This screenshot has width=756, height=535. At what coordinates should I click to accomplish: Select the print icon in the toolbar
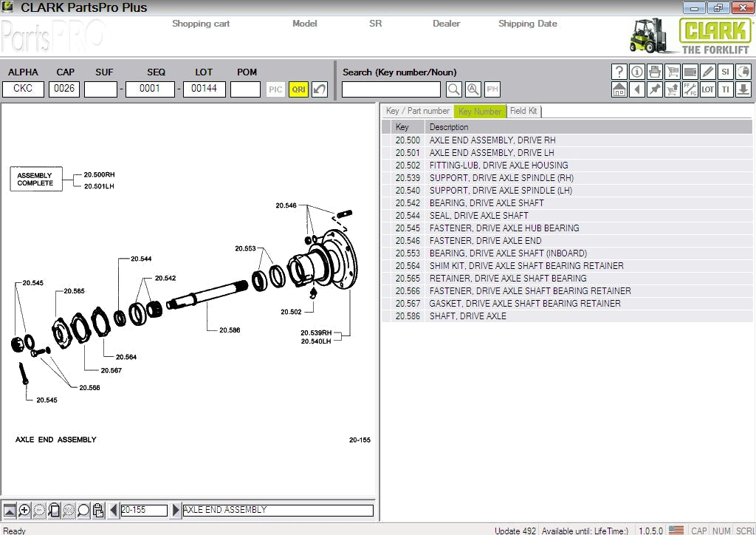click(655, 72)
